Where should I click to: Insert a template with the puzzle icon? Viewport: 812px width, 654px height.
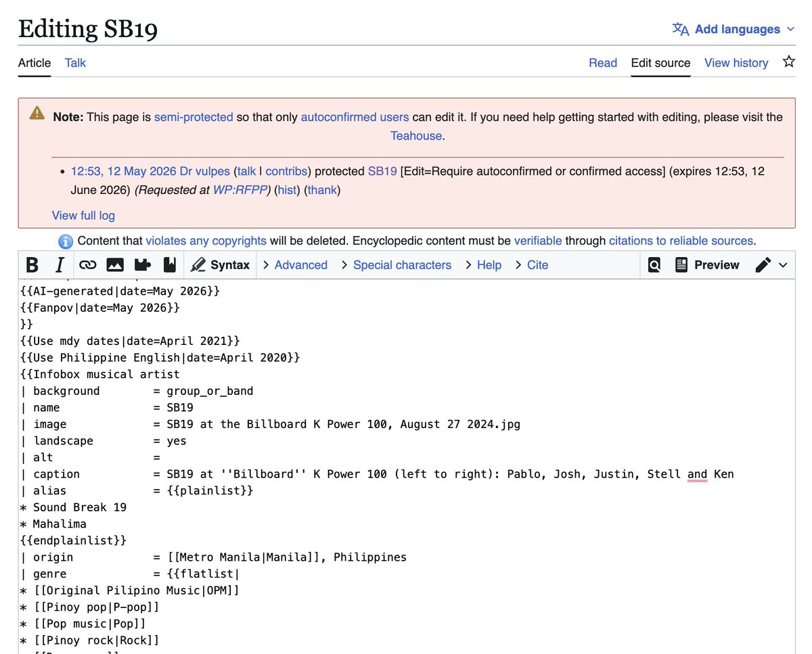[x=142, y=265]
